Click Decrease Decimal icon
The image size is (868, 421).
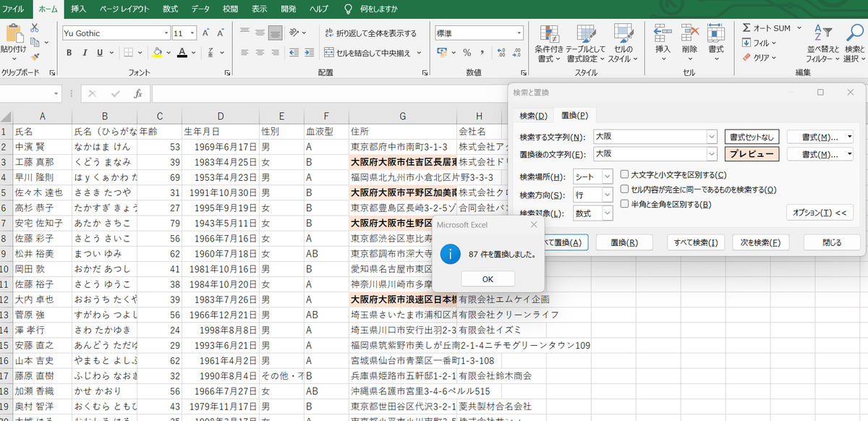coord(516,53)
